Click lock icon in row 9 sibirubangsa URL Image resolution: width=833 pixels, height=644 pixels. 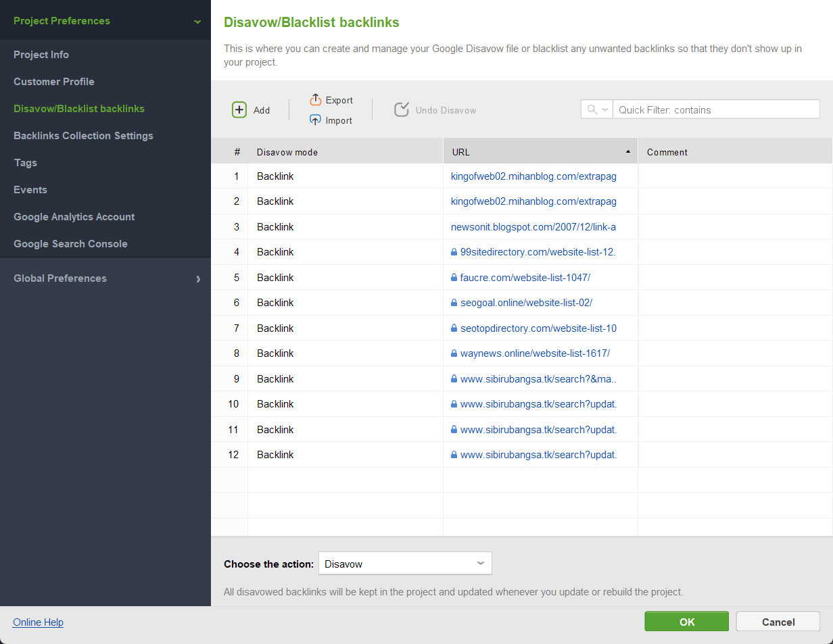[454, 379]
